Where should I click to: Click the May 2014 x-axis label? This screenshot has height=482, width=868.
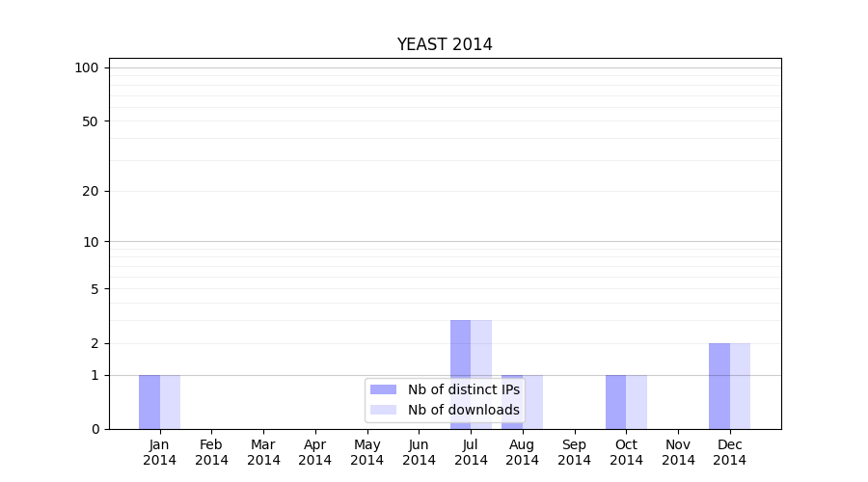(366, 452)
